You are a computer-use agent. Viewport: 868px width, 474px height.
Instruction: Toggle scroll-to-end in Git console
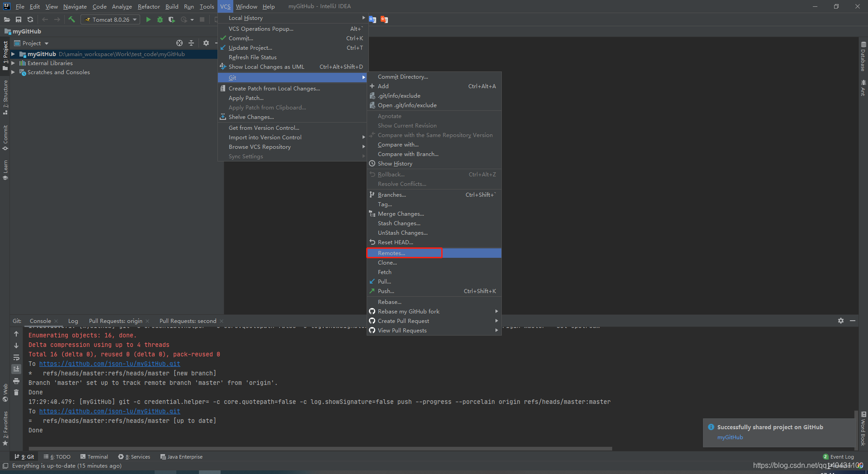pos(16,369)
